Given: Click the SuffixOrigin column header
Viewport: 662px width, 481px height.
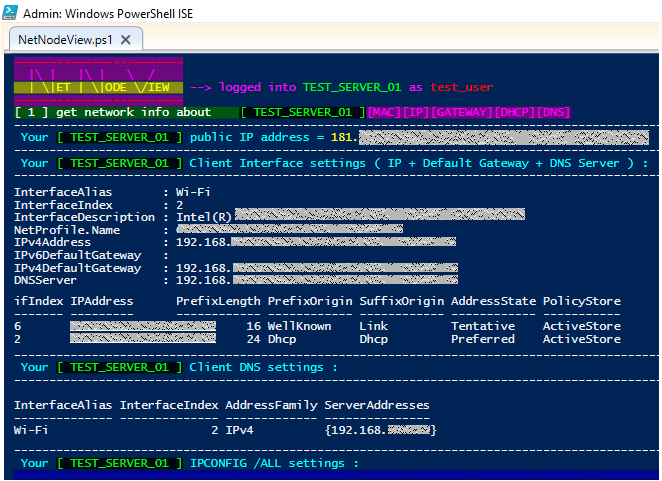Looking at the screenshot, I should 402,301.
